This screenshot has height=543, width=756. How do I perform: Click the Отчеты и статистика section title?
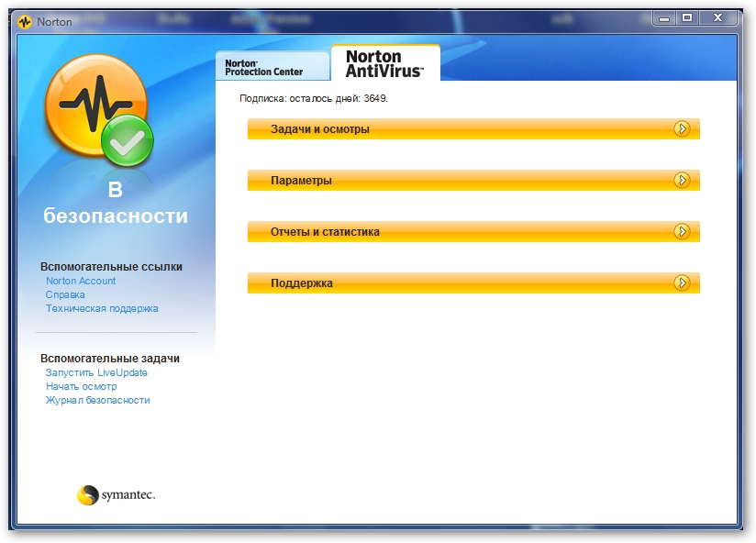click(x=325, y=232)
